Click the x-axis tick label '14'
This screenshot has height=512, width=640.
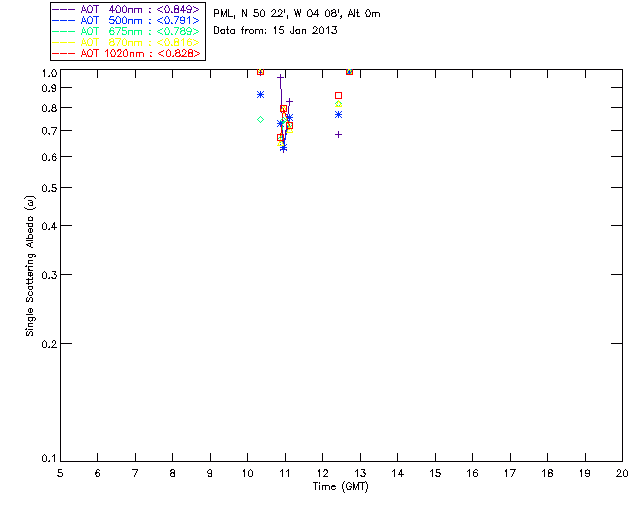[x=398, y=474]
